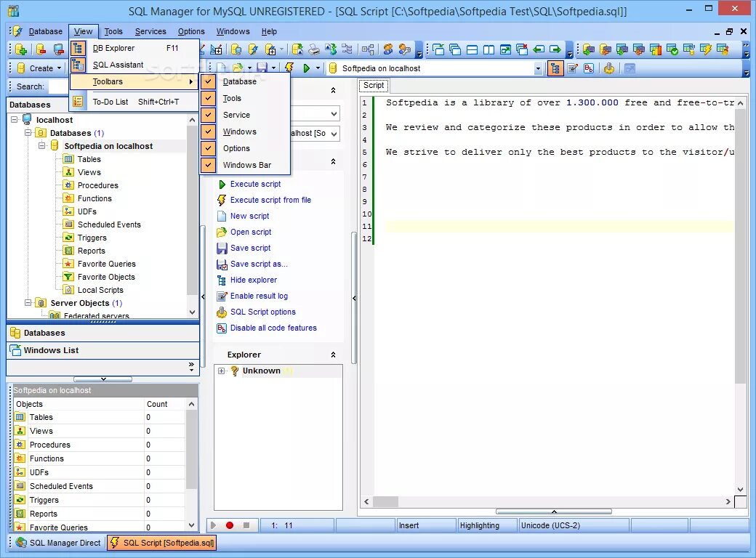Click the bar chart icon in the rightmost toolbar
Image resolution: width=756 pixels, height=558 pixels.
656,49
